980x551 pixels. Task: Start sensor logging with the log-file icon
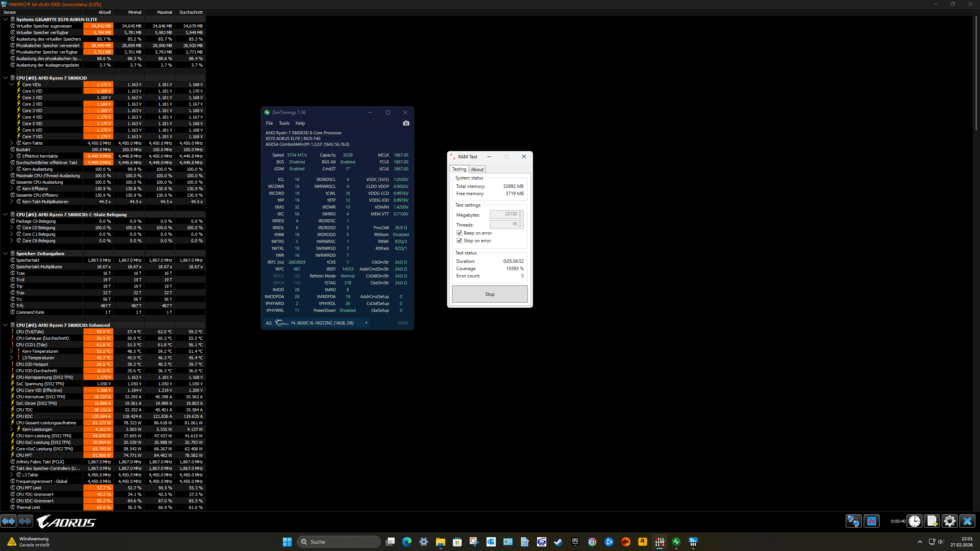(932, 521)
